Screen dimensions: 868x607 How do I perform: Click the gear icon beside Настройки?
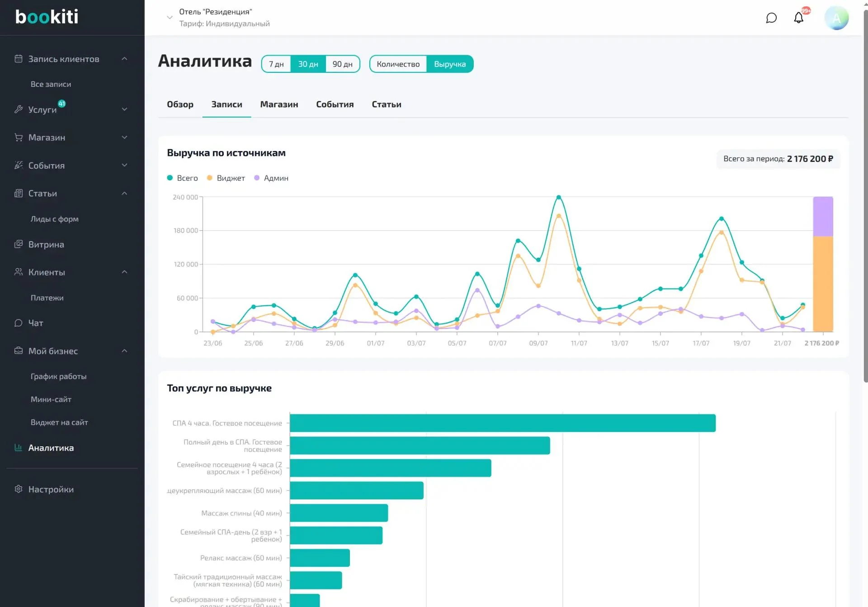[x=19, y=489]
